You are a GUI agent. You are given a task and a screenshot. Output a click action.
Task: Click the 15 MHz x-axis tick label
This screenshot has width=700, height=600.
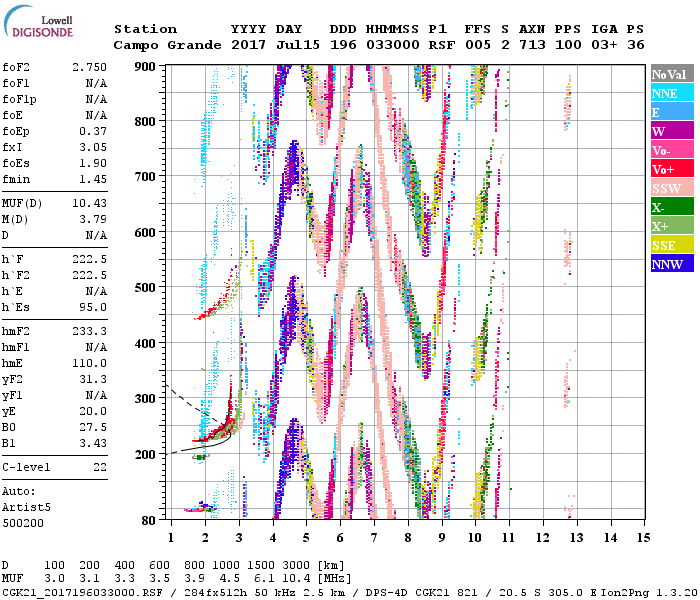pos(643,537)
